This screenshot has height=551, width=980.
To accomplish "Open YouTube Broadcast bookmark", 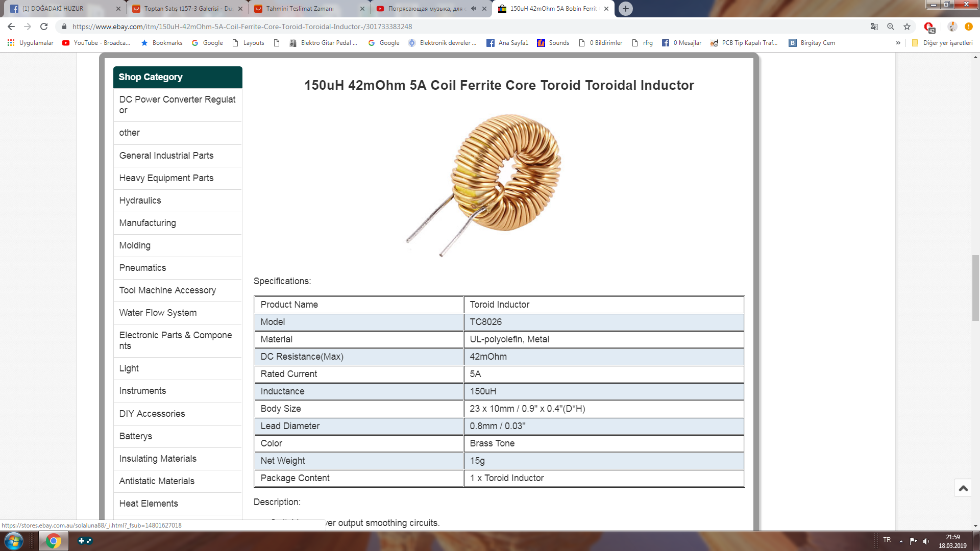I will pyautogui.click(x=96, y=43).
